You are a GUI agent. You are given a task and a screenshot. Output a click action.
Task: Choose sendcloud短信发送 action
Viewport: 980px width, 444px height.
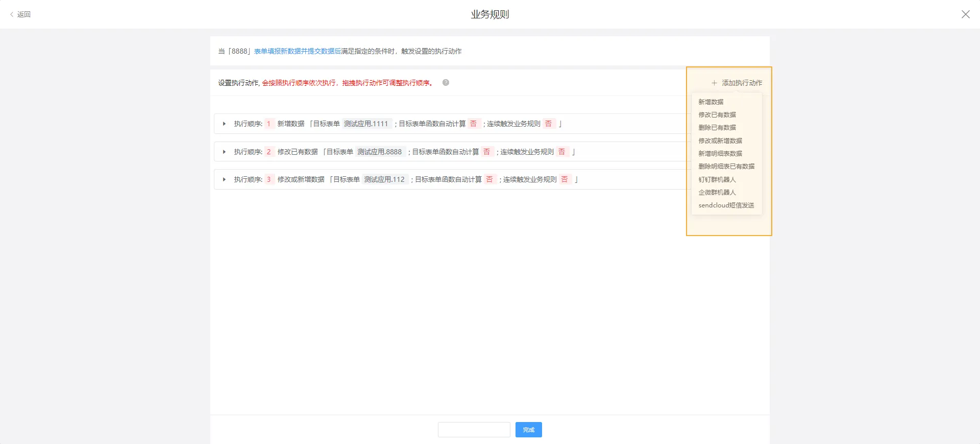coord(726,205)
